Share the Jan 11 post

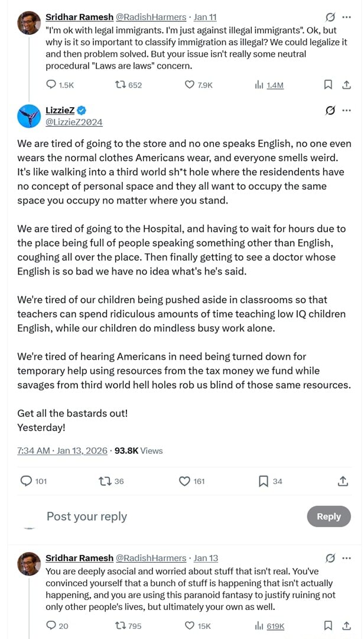pos(346,85)
